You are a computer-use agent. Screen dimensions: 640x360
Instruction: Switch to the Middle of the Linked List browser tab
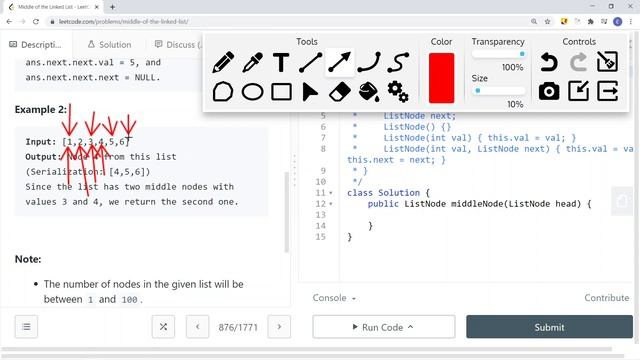click(x=53, y=7)
